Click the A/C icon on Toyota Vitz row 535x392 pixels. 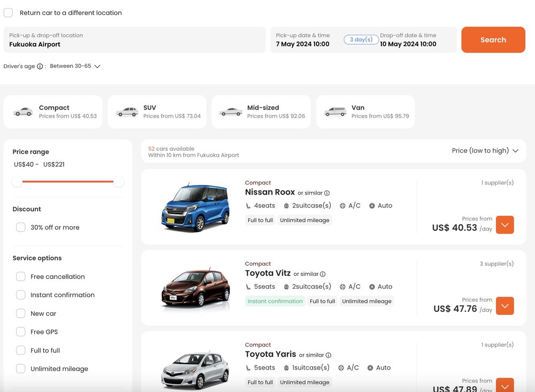[x=342, y=287]
